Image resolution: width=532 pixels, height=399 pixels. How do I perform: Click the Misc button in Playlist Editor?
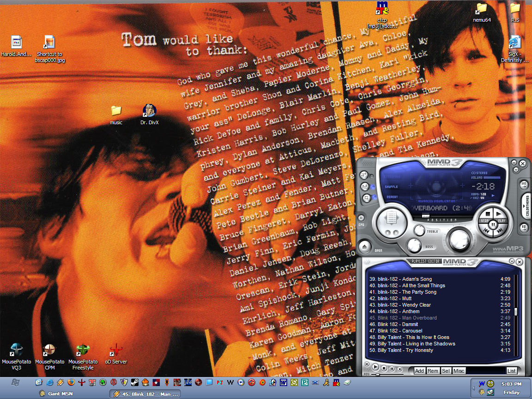[459, 371]
